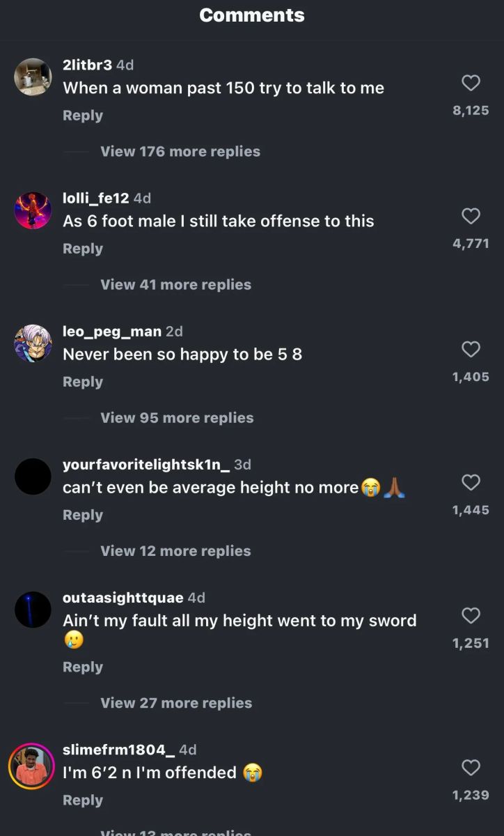Open lolli_fe12's avatar
The height and width of the screenshot is (836, 504).
click(33, 210)
